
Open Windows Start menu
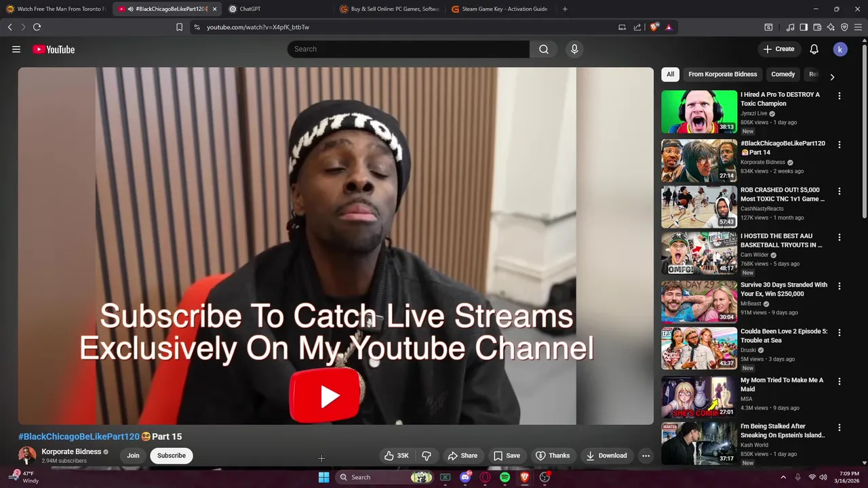pyautogui.click(x=324, y=477)
